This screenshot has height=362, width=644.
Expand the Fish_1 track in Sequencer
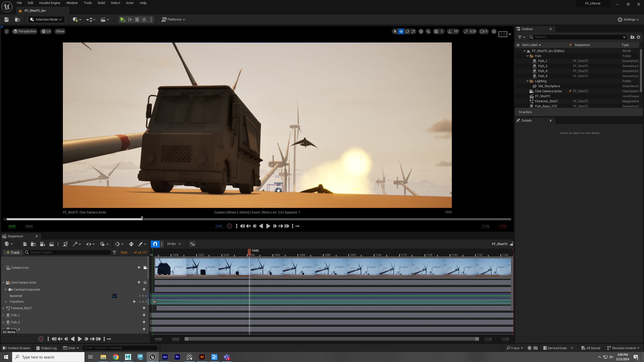(4, 315)
